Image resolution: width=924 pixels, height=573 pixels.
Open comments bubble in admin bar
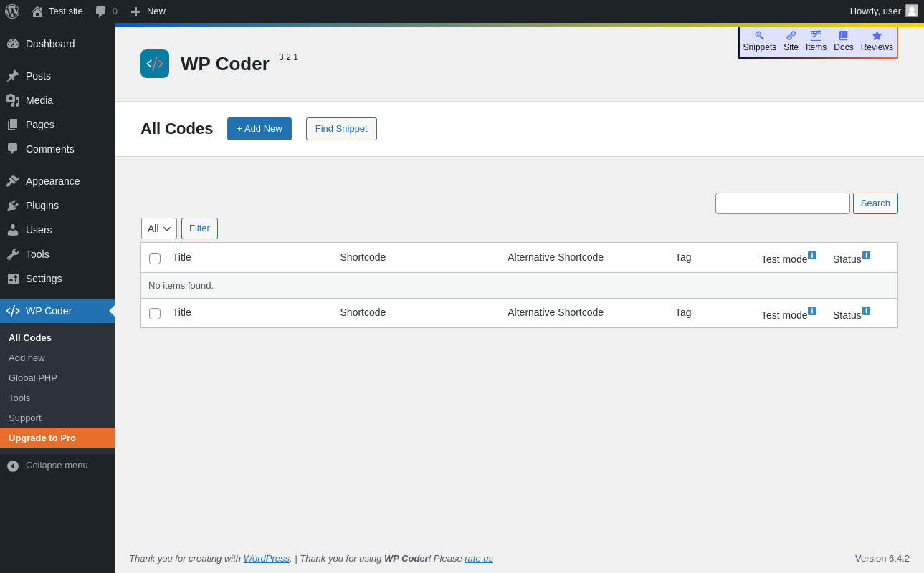point(101,11)
